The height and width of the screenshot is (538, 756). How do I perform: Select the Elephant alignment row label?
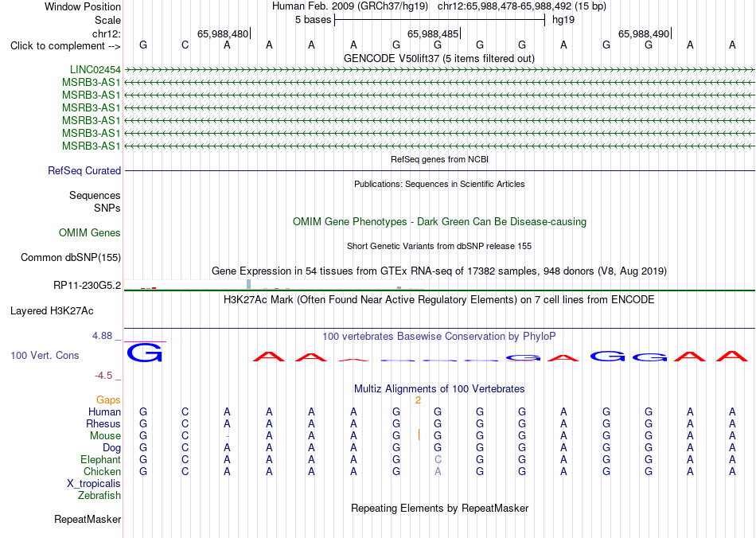point(100,460)
